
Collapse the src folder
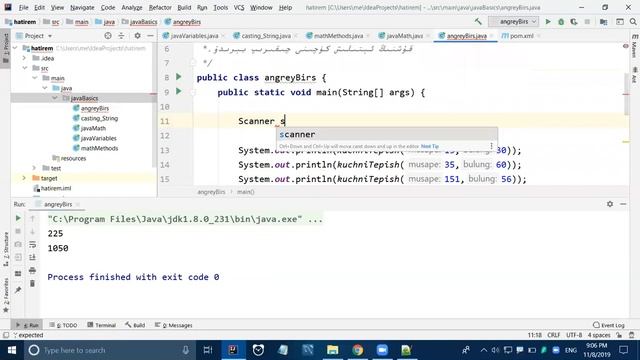[25, 68]
